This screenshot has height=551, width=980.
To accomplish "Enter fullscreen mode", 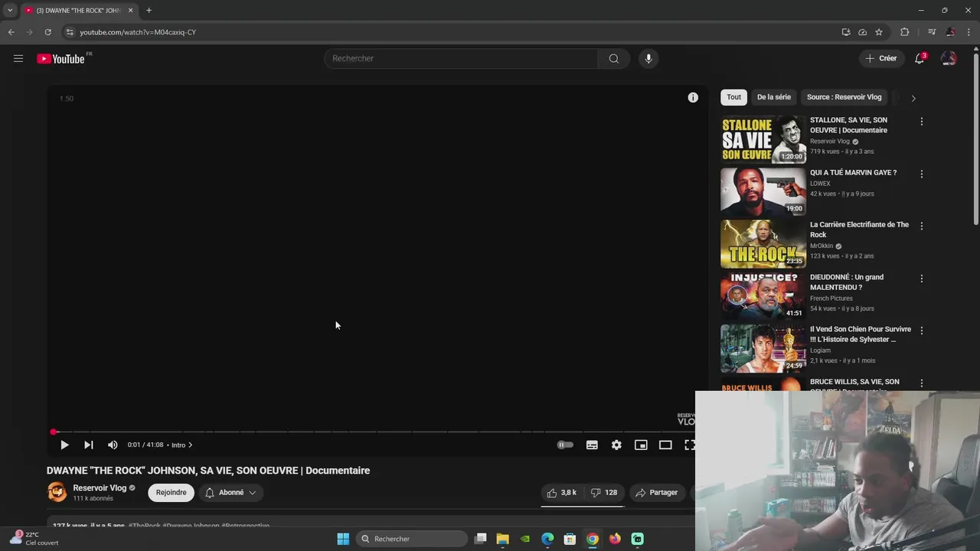I will coord(689,445).
